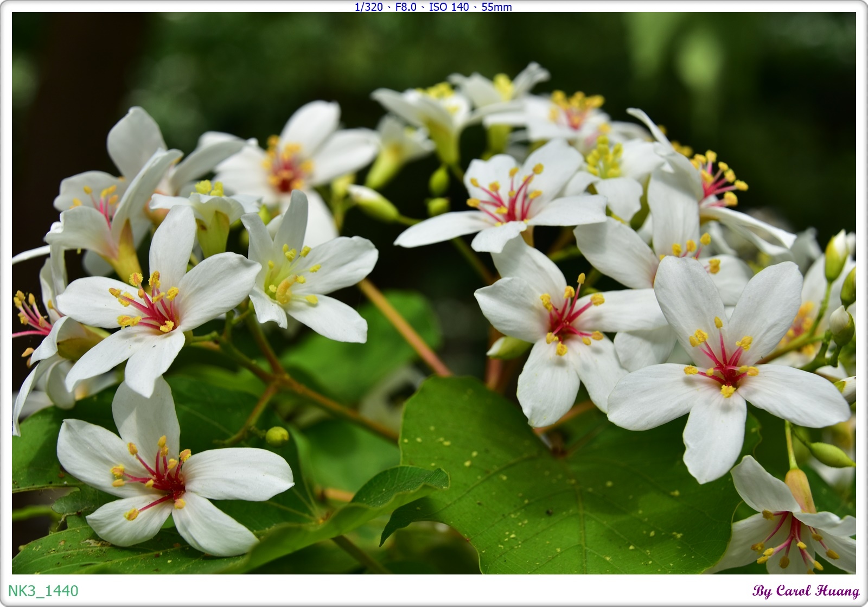This screenshot has height=607, width=868.
Task: Click the white tung blossom photo
Action: pyautogui.click(x=434, y=293)
